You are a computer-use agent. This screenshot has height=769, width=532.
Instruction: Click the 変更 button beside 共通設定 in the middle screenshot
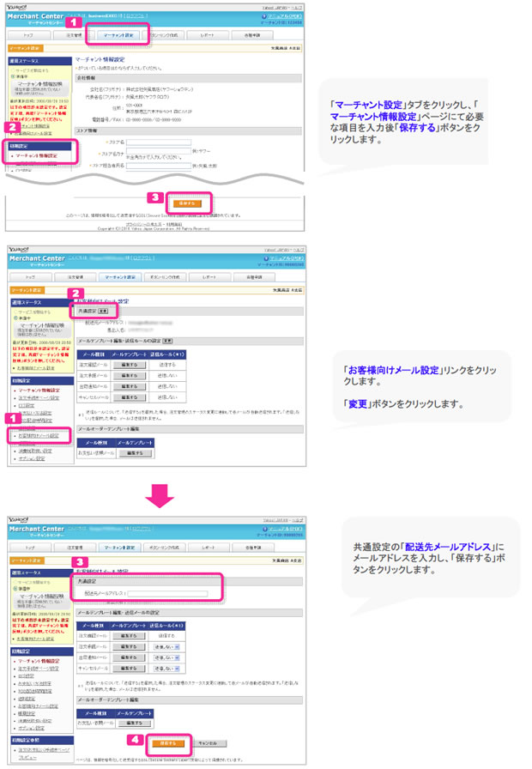coord(102,311)
